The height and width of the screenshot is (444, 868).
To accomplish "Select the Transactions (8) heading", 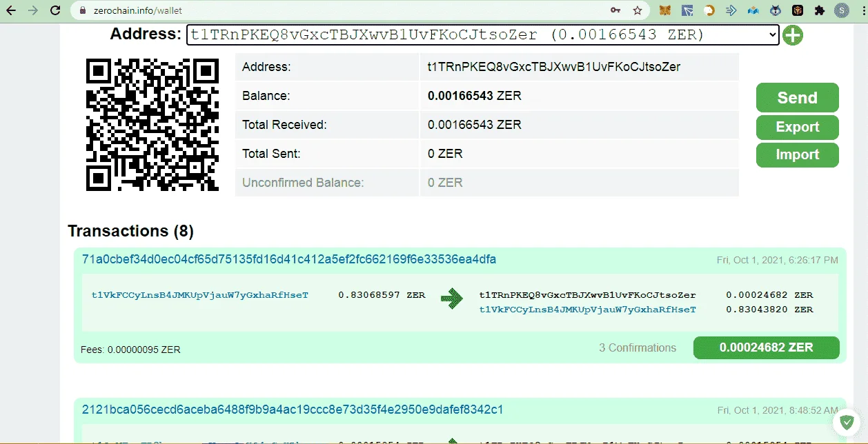I will [130, 231].
